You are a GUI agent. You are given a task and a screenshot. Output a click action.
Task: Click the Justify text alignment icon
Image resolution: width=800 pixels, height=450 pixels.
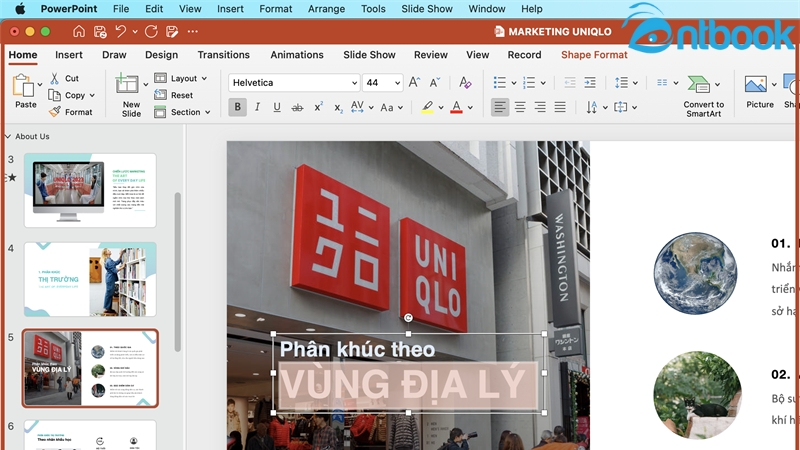click(x=560, y=107)
